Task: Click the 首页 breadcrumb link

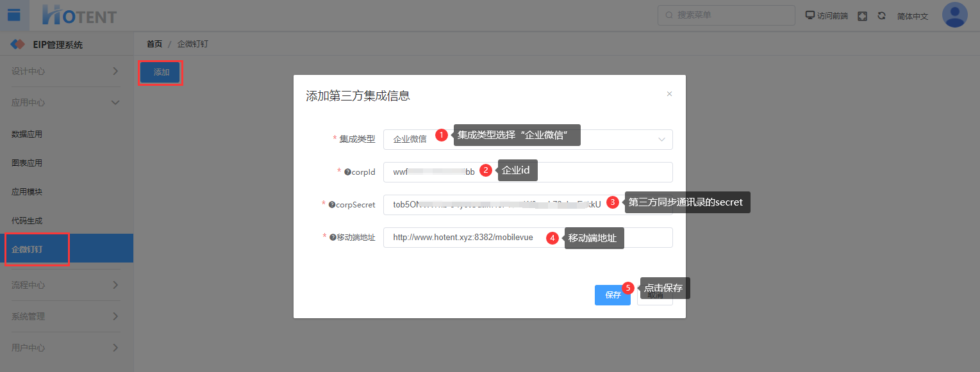Action: (154, 44)
